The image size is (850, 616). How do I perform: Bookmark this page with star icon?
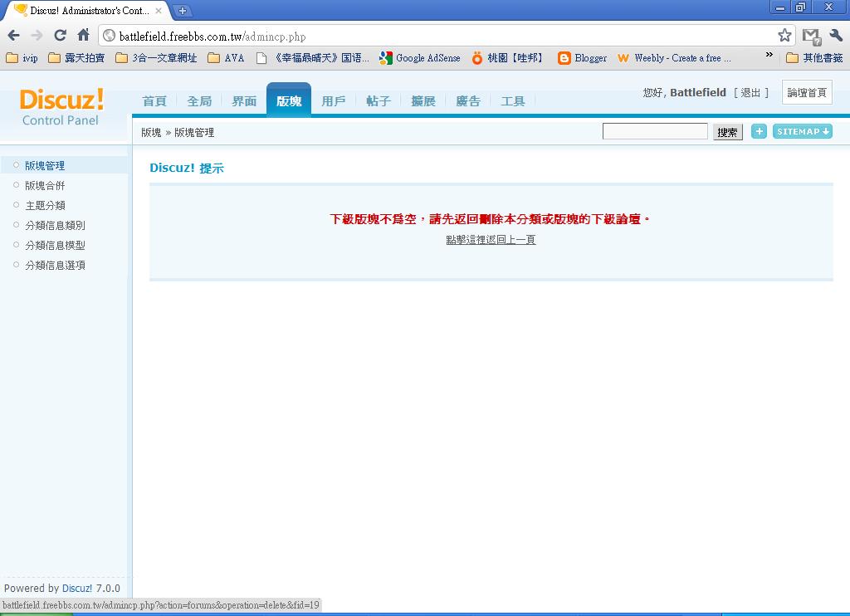tap(784, 35)
